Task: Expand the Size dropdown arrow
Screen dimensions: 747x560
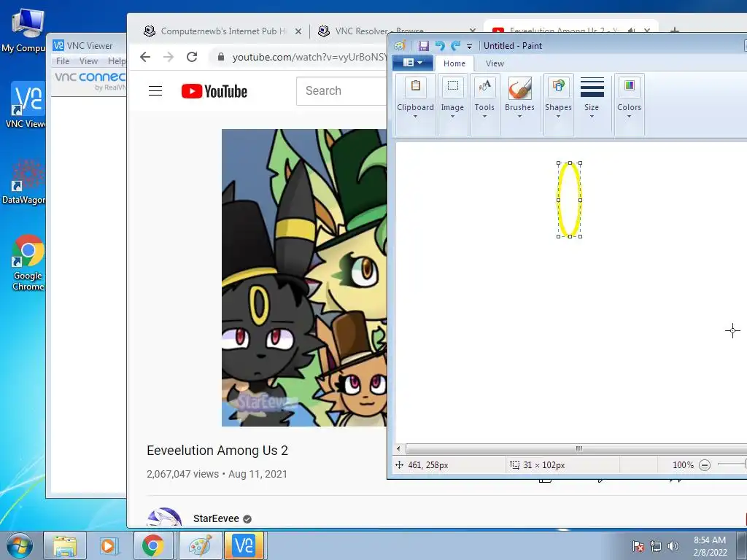Action: (592, 117)
